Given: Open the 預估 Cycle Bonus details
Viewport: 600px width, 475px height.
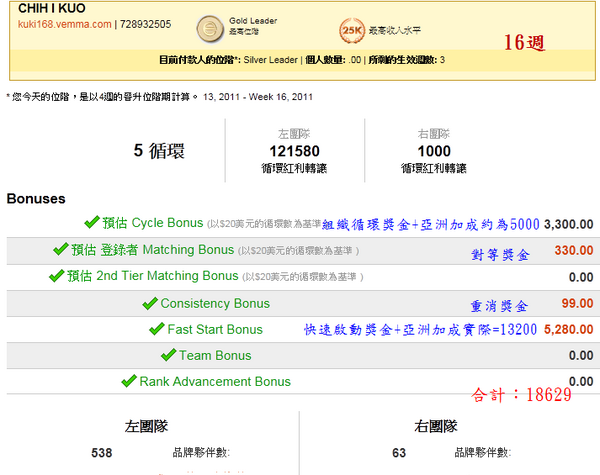Looking at the screenshot, I should [153, 223].
